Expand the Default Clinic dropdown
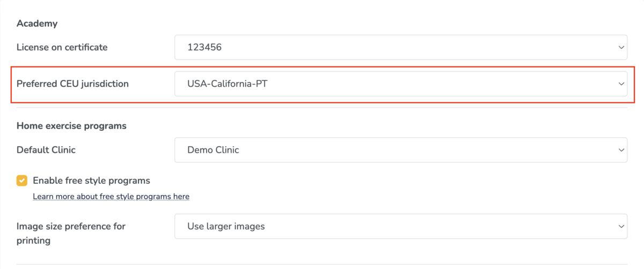 pyautogui.click(x=400, y=150)
